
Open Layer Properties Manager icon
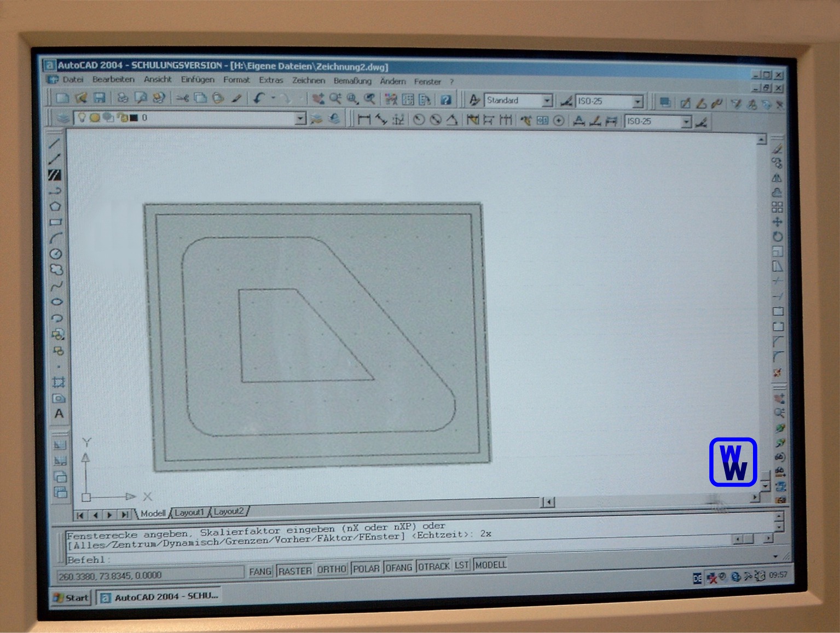[63, 118]
